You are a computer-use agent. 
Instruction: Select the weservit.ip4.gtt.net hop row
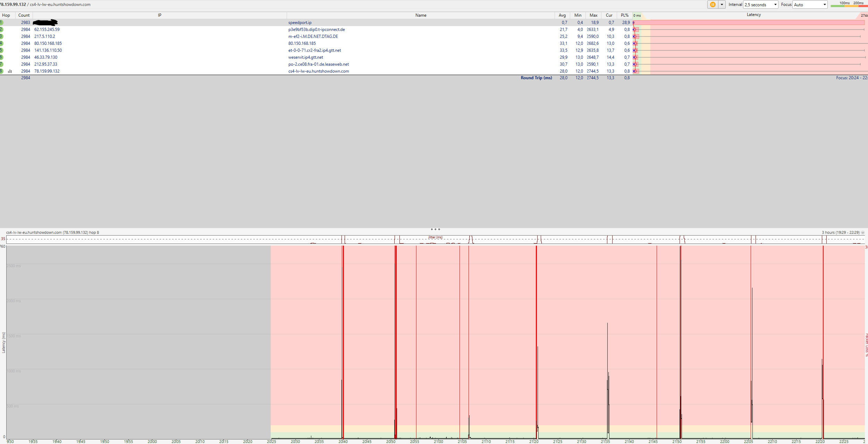305,57
